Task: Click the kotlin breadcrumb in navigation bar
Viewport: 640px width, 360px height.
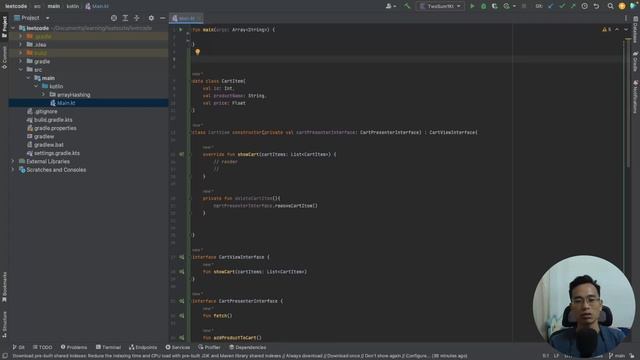Action: [73, 6]
